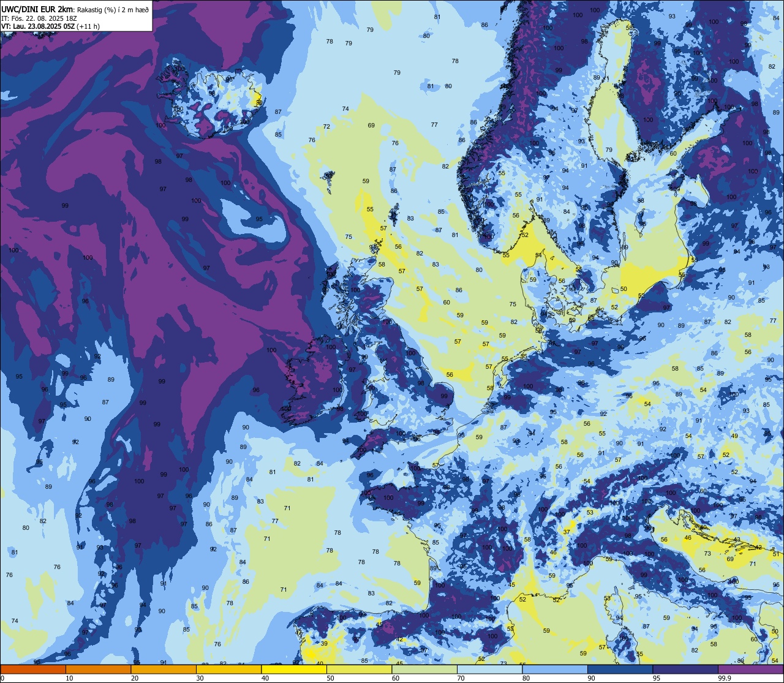Click the dark orange 0–10 legend swatch
Image resolution: width=784 pixels, height=683 pixels.
click(x=33, y=669)
